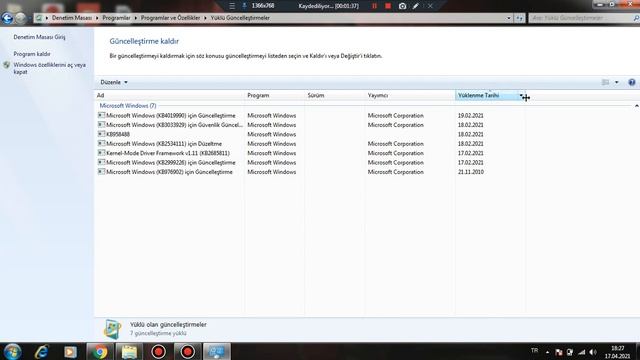Screen dimensions: 640x360
Task: Collapse the Microsoft Windows (7) group
Action: coord(128,106)
